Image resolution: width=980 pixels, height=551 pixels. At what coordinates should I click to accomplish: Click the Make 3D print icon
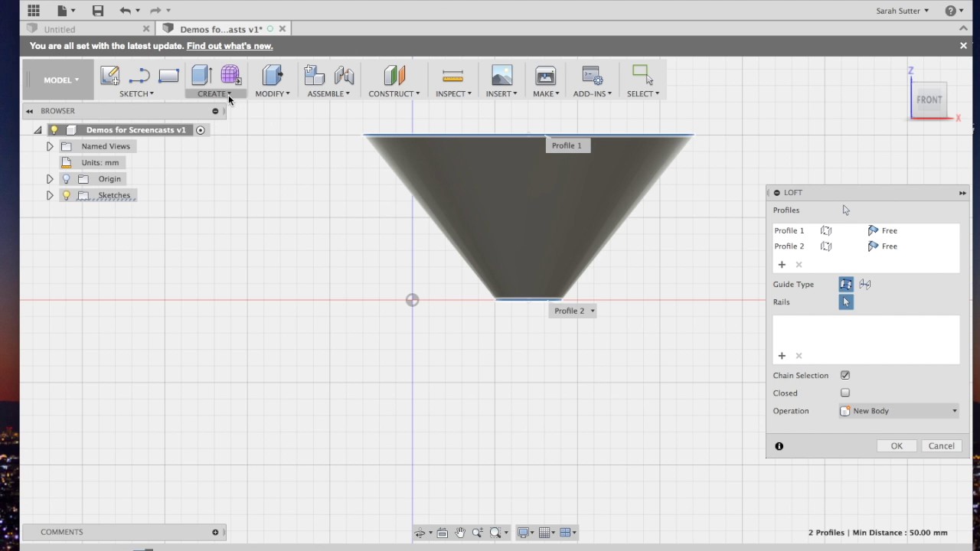click(545, 75)
